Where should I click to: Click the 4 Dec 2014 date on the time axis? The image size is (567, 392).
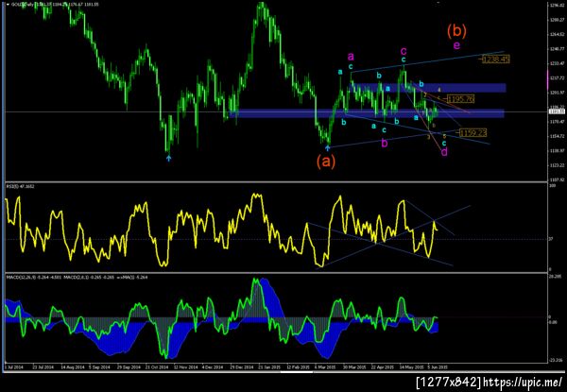(x=213, y=366)
